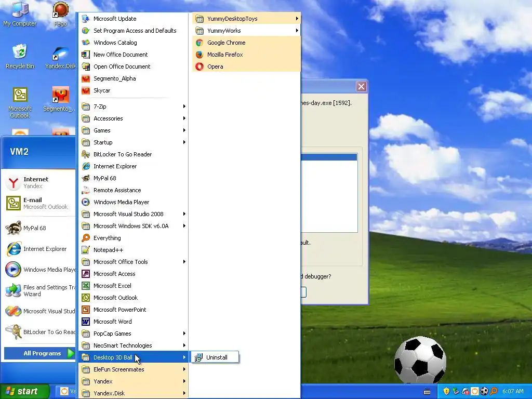
Task: Launch MyPal 68 from the All Programs list
Action: [x=134, y=178]
